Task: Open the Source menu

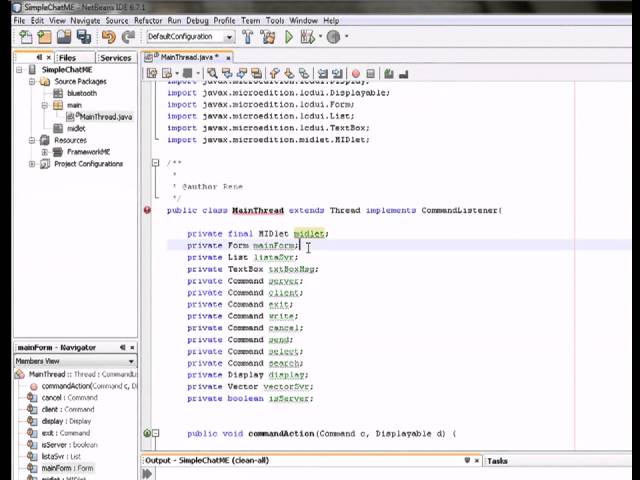Action: (117, 20)
